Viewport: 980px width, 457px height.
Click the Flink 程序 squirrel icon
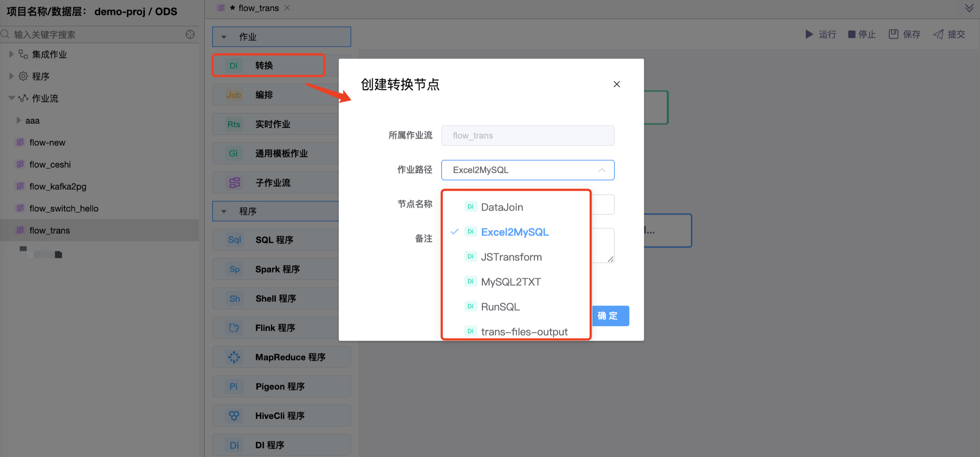(x=234, y=328)
